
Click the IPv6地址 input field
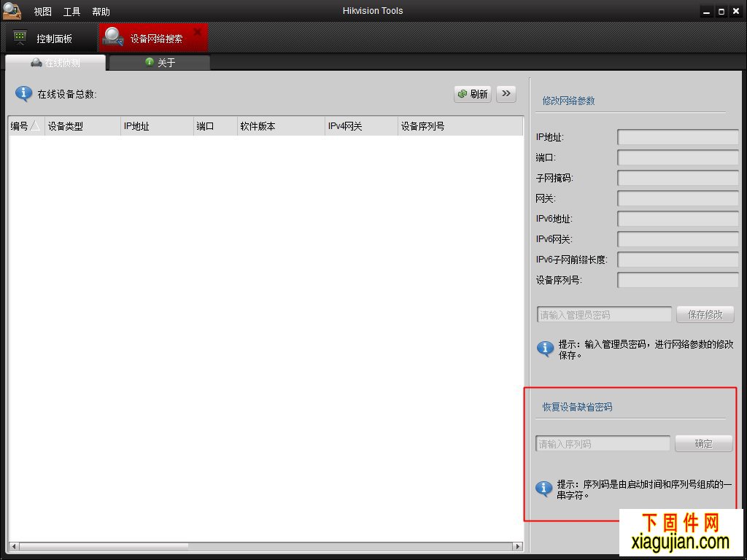[678, 219]
